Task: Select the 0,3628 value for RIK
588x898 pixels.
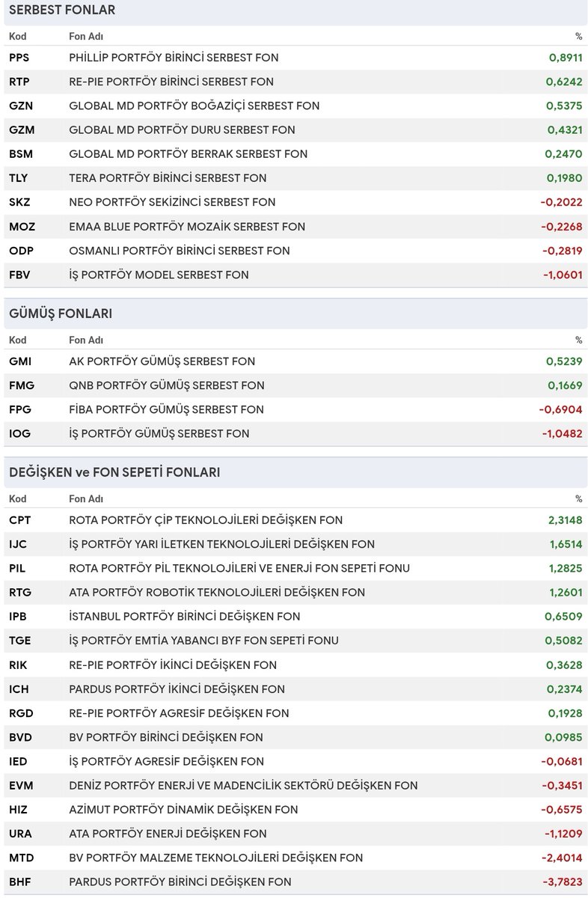Action: 565,665
